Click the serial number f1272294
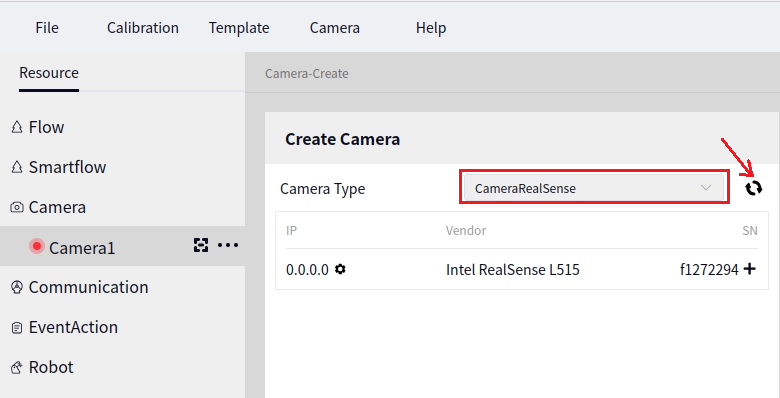Image resolution: width=780 pixels, height=398 pixels. click(x=709, y=270)
